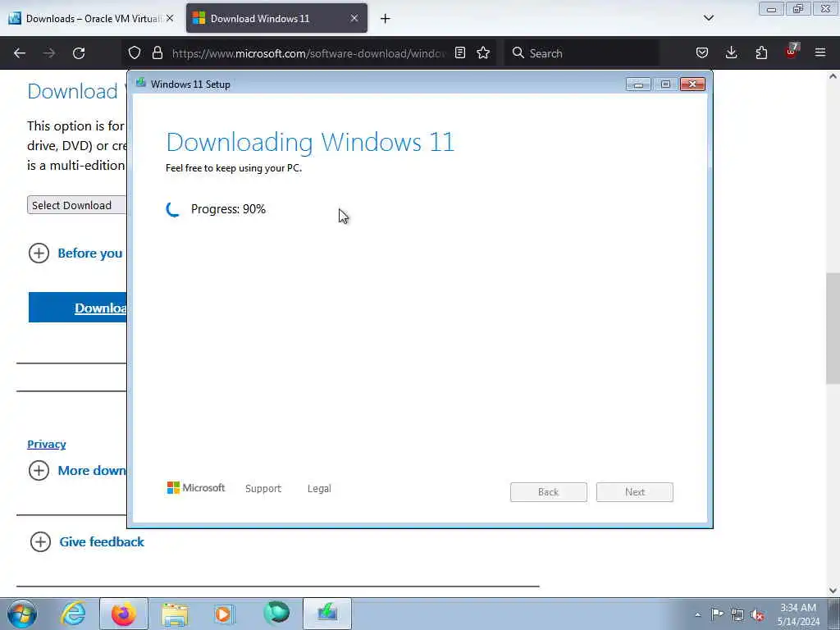Select the Download Windows 11 tab
840x630 pixels.
276,18
